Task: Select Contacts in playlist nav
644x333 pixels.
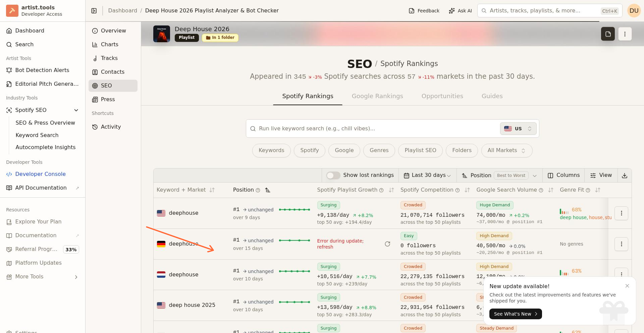Action: pyautogui.click(x=113, y=72)
